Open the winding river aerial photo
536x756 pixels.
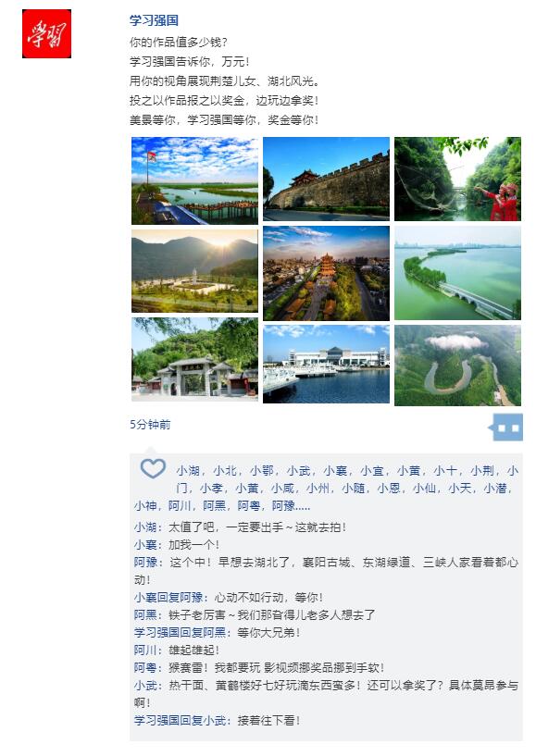click(x=457, y=366)
